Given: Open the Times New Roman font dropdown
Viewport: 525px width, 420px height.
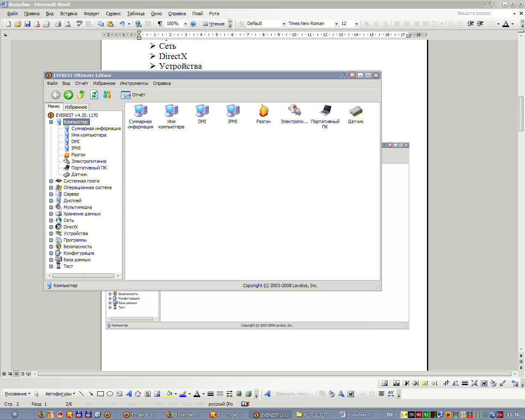Looking at the screenshot, I should 336,24.
